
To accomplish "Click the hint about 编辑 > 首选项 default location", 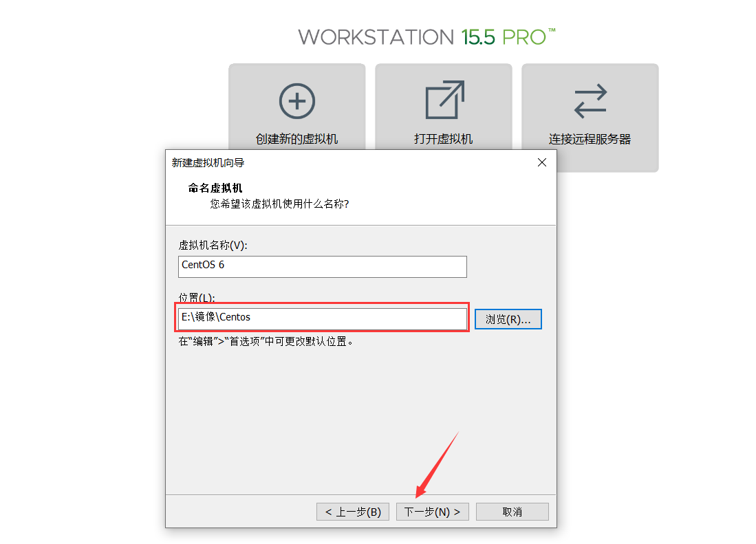I will 266,341.
